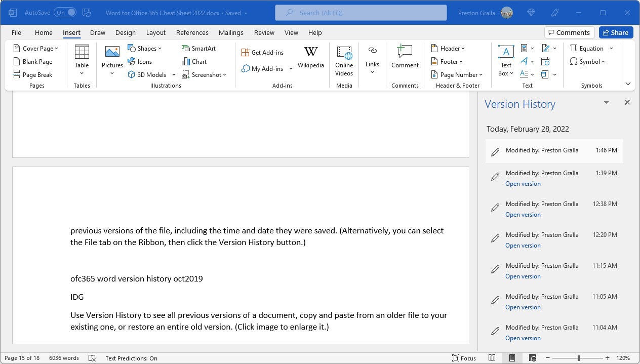640x364 pixels.
Task: Click the zoom slider handle
Action: (579, 358)
